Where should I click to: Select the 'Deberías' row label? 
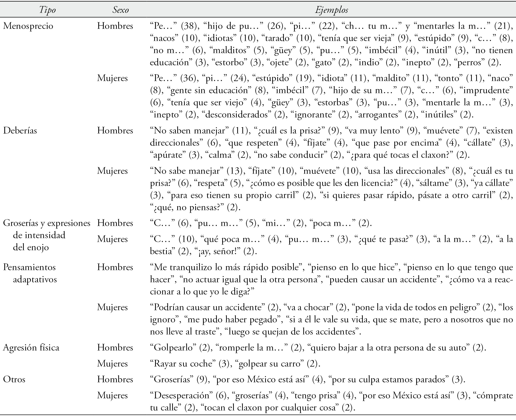click(20, 131)
